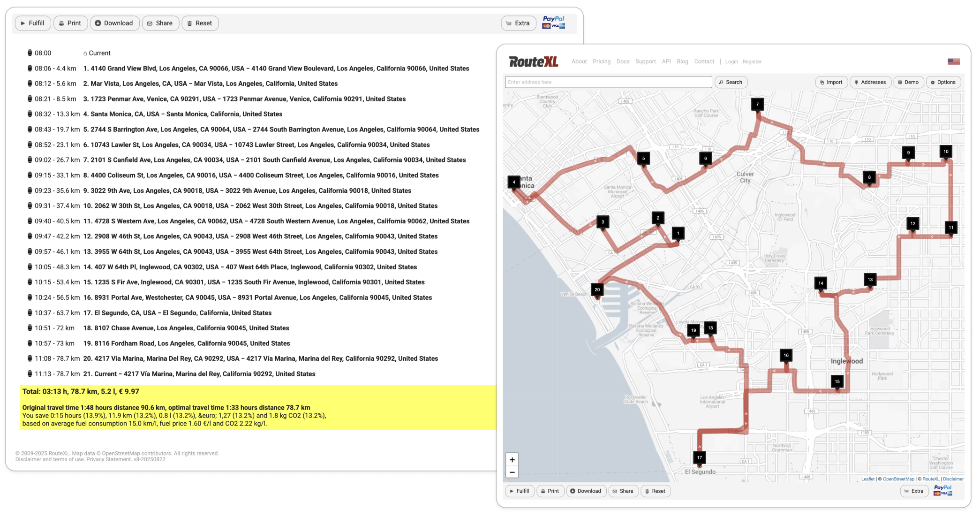Click the US flag language icon
Image resolution: width=980 pixels, height=518 pixels.
click(x=953, y=61)
